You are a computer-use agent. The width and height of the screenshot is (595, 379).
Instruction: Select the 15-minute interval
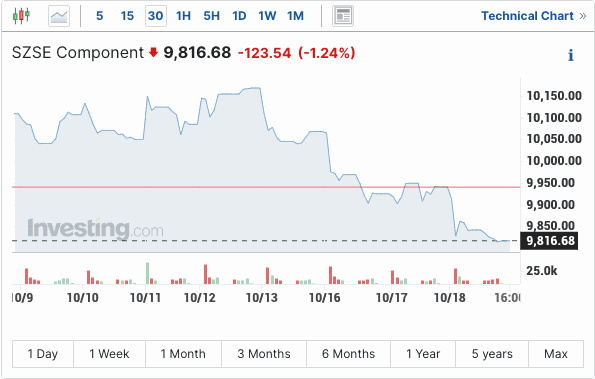127,16
